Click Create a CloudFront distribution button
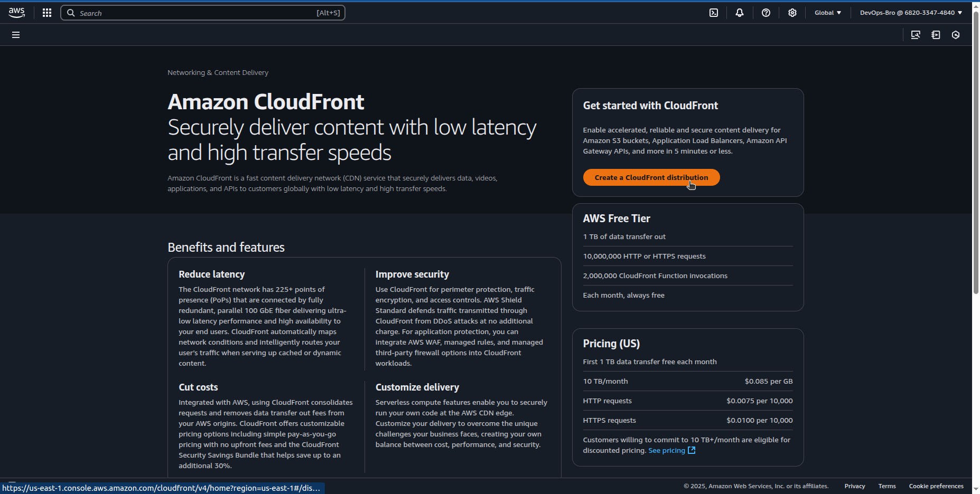This screenshot has width=980, height=494. (x=651, y=177)
